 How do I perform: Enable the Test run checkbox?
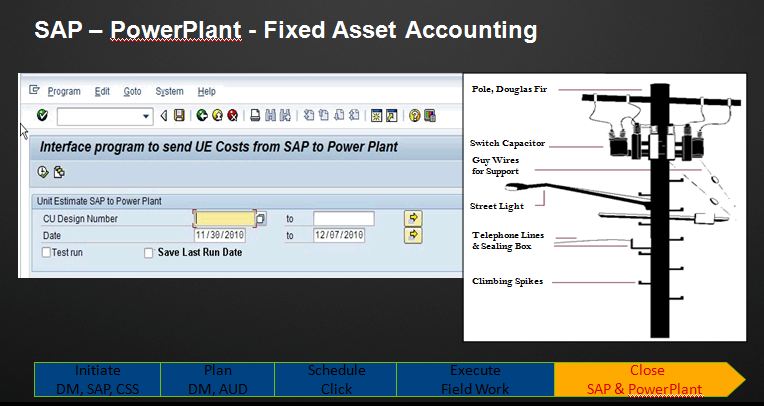46,252
